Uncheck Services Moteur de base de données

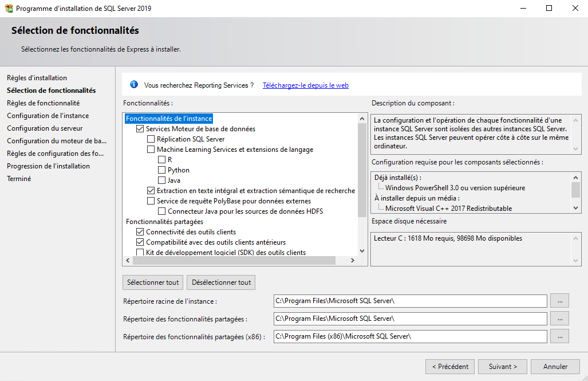pos(140,129)
